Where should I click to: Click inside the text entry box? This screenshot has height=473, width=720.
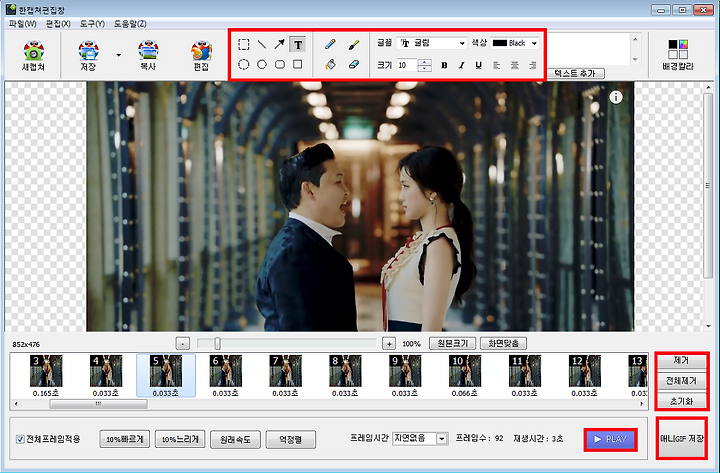click(x=589, y=49)
